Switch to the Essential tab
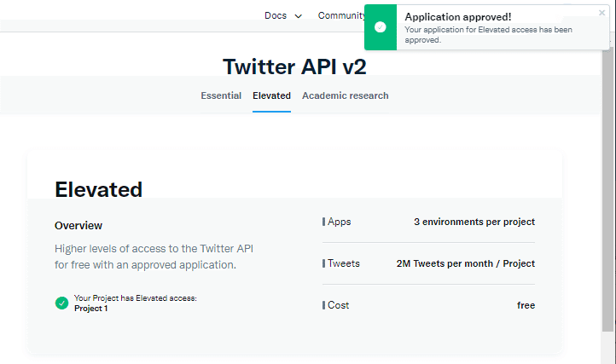 221,95
